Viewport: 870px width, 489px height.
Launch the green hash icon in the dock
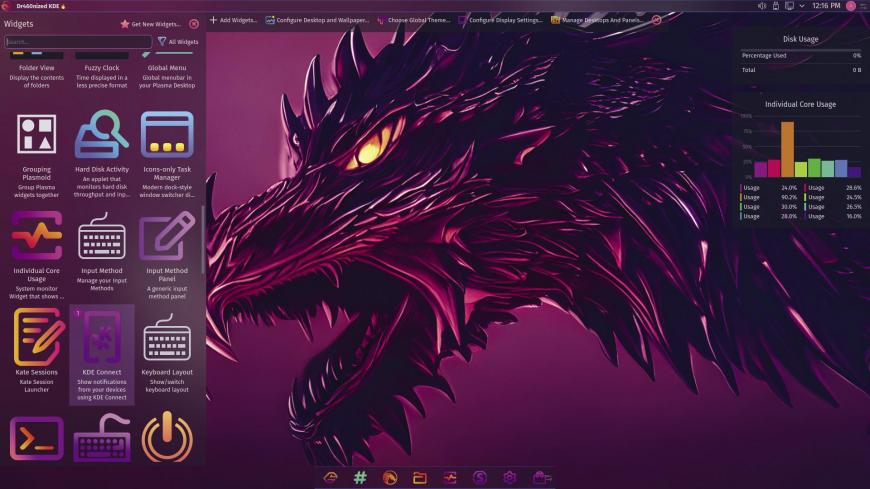pos(360,477)
